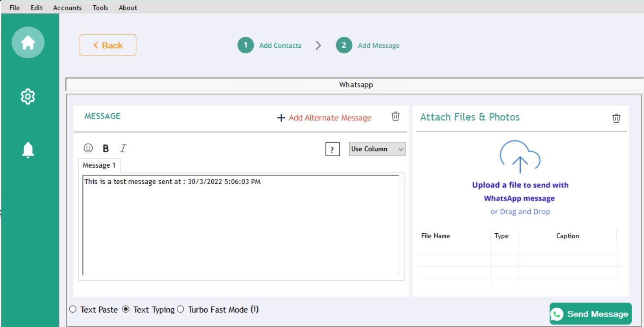Go to the Home sidebar icon
The height and width of the screenshot is (327, 644).
coord(28,42)
